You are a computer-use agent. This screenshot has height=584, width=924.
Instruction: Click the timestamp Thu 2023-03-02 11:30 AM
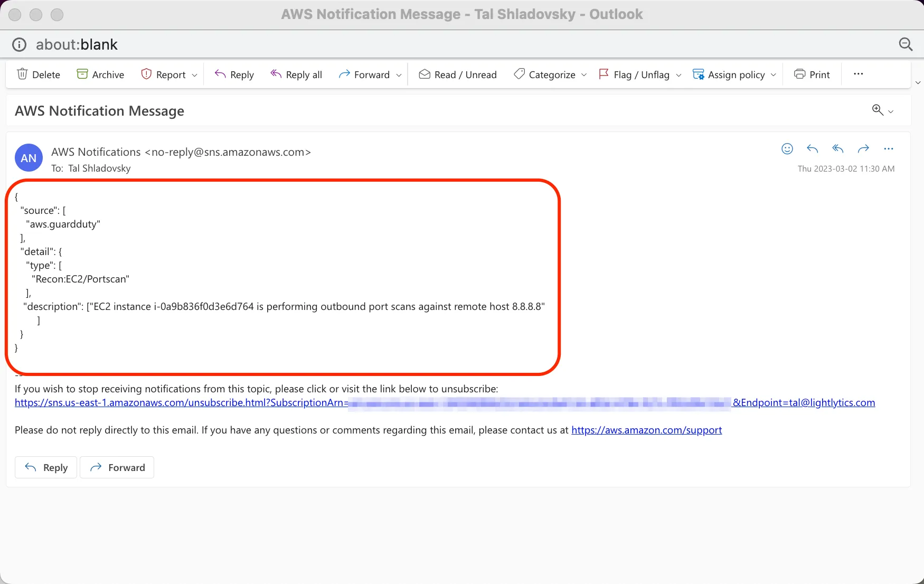click(846, 169)
